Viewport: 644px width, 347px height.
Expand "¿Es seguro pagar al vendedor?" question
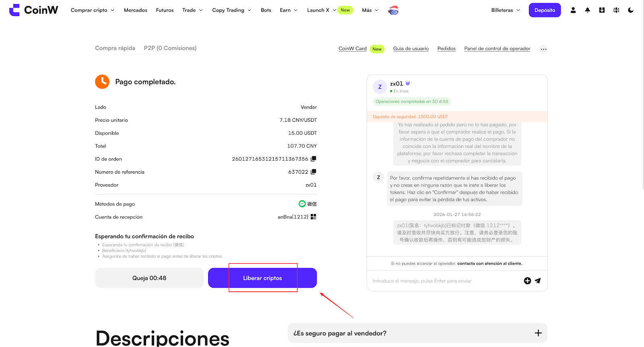(x=538, y=333)
